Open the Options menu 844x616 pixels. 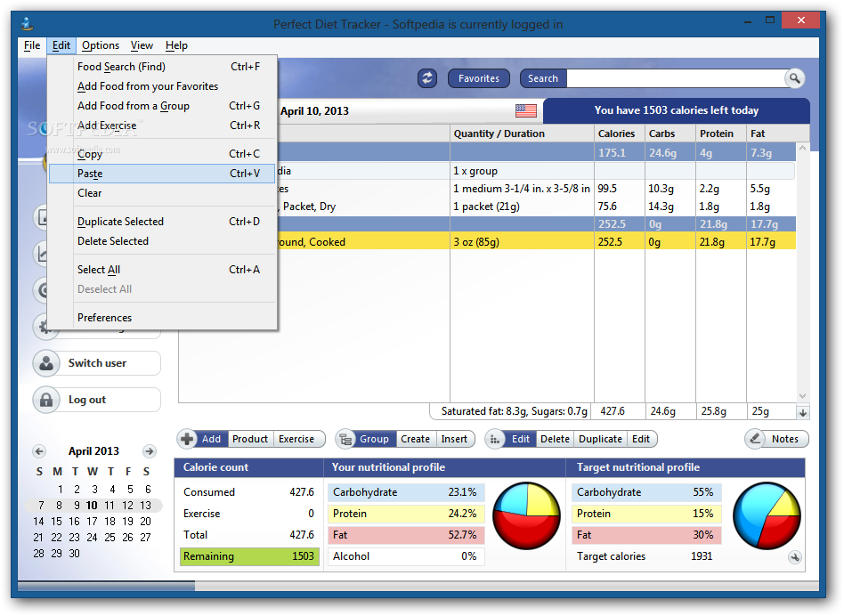[101, 45]
